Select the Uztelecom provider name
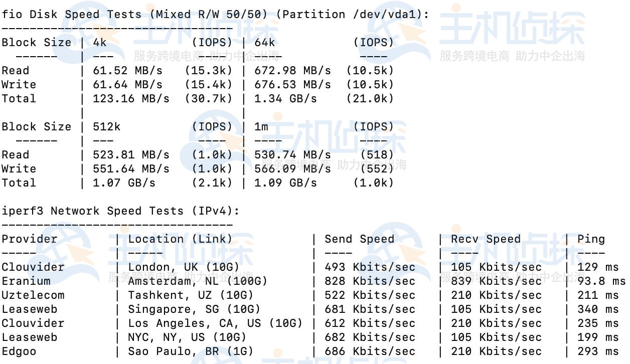The image size is (630, 364). click(33, 295)
